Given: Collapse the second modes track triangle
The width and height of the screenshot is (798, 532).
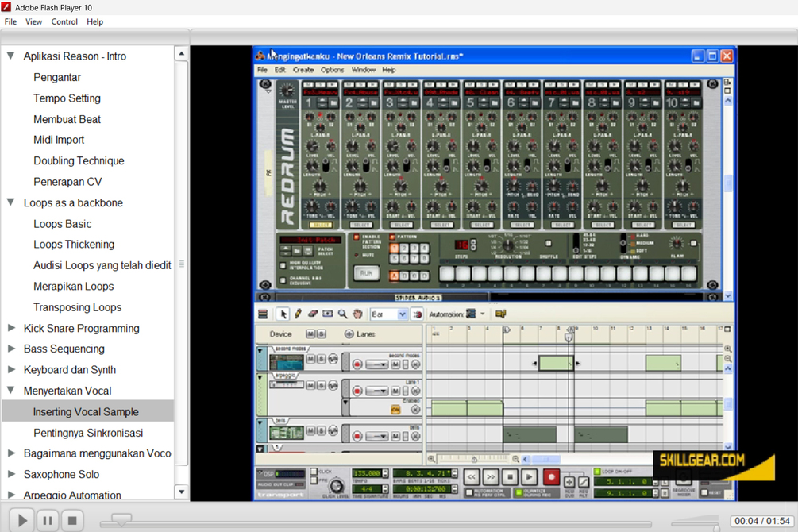Looking at the screenshot, I should 260,351.
